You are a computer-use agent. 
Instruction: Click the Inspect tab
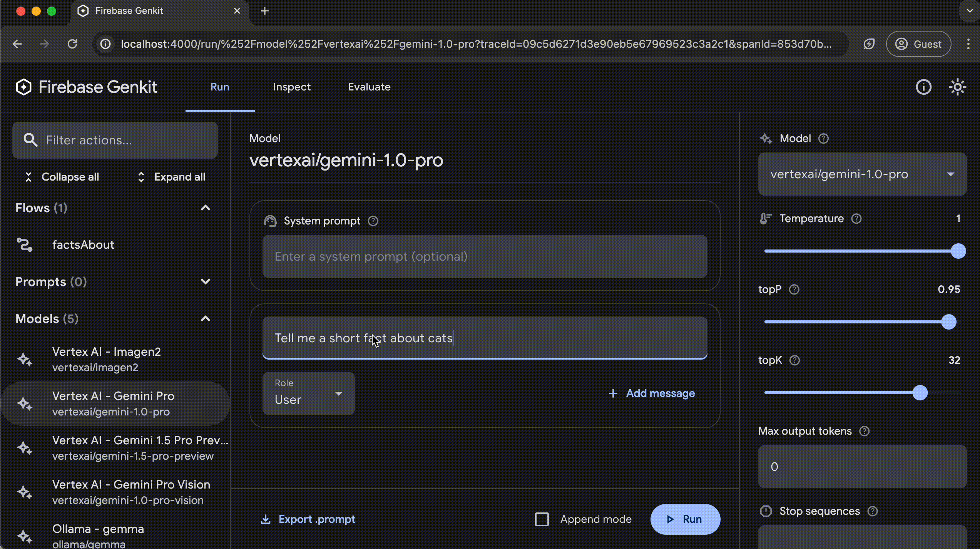click(292, 86)
